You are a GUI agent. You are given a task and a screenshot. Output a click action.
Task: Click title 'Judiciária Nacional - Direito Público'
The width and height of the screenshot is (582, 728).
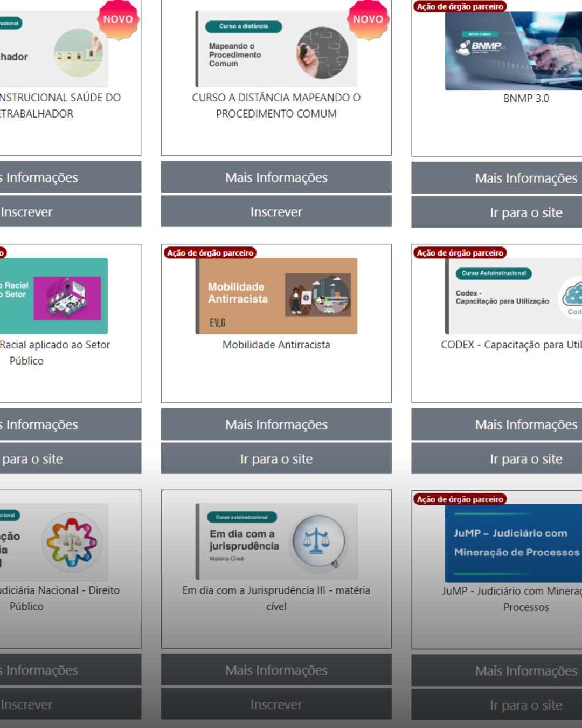60,598
